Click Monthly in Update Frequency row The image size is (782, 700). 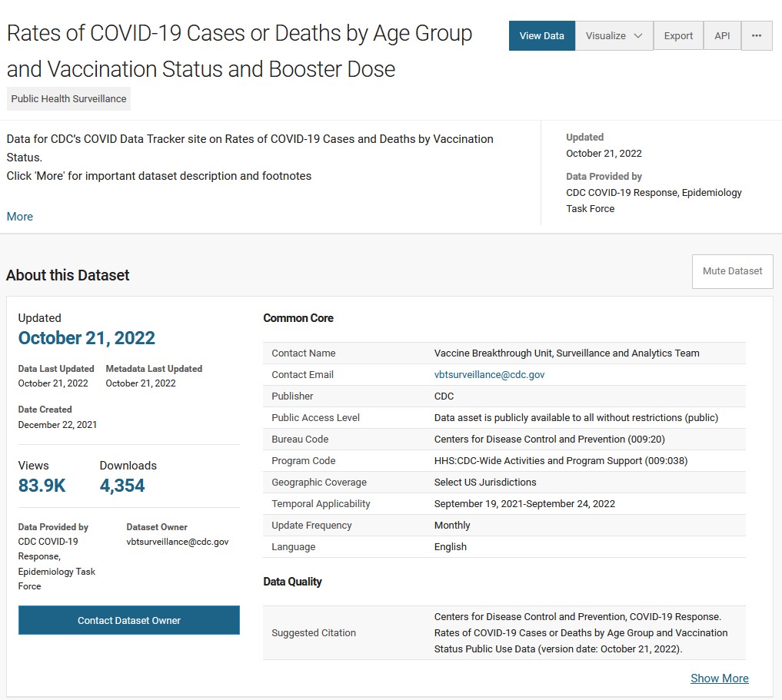click(x=452, y=525)
